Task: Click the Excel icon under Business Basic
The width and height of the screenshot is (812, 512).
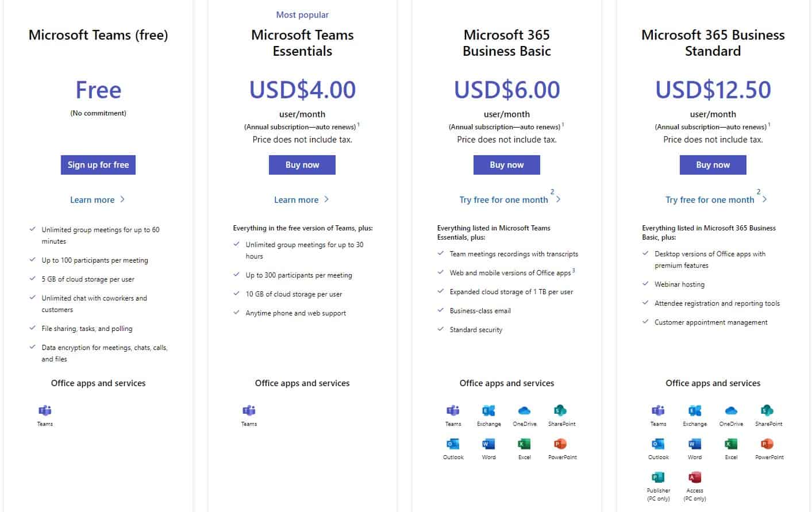Action: tap(524, 444)
